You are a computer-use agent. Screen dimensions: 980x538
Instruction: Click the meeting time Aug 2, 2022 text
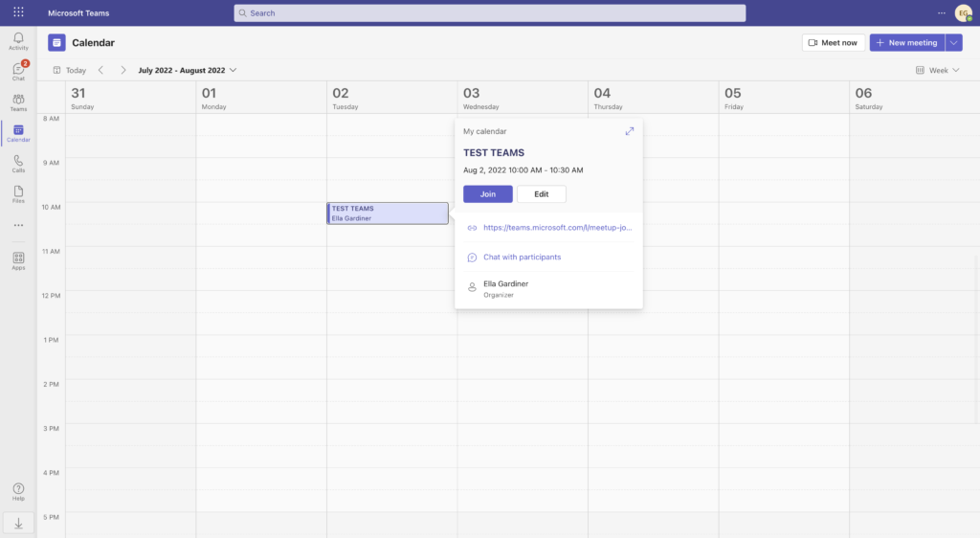coord(523,170)
